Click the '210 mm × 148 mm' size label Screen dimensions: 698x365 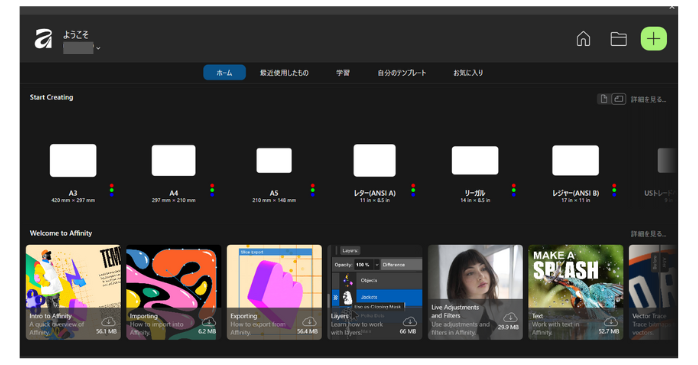click(x=274, y=200)
